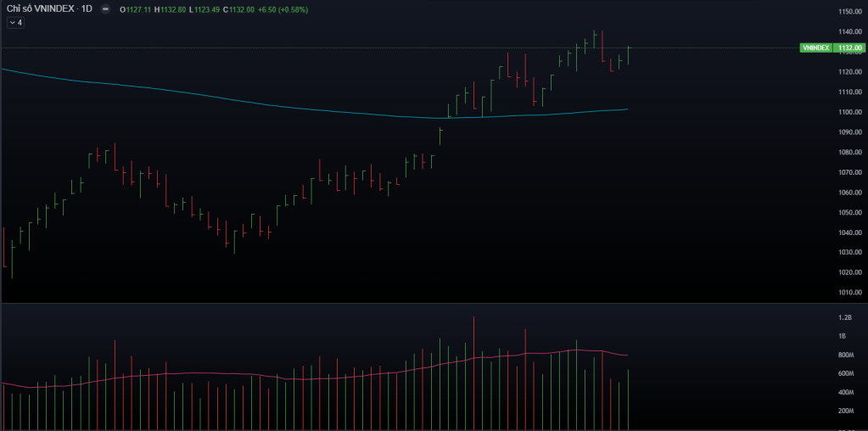Click the 1.2B label on volume axis
This screenshot has width=868, height=431.
(843, 317)
